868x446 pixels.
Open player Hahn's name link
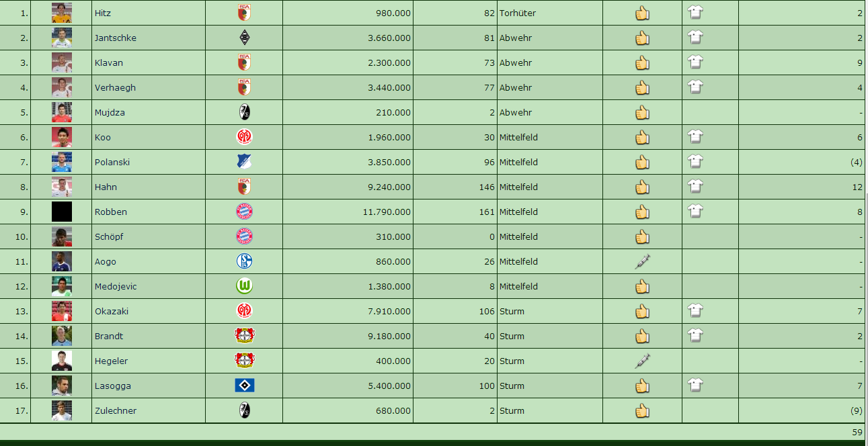[106, 187]
